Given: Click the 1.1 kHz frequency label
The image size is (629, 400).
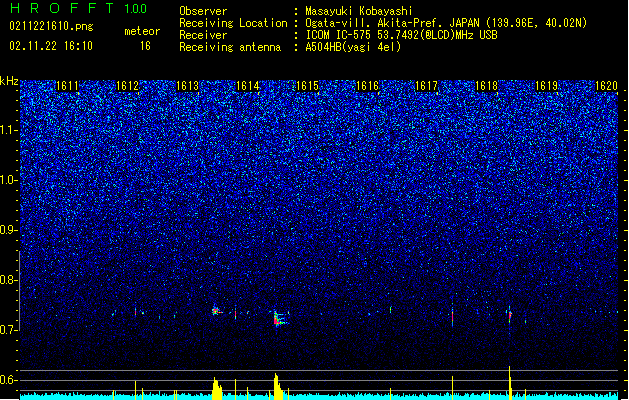Looking at the screenshot, I should tap(9, 131).
